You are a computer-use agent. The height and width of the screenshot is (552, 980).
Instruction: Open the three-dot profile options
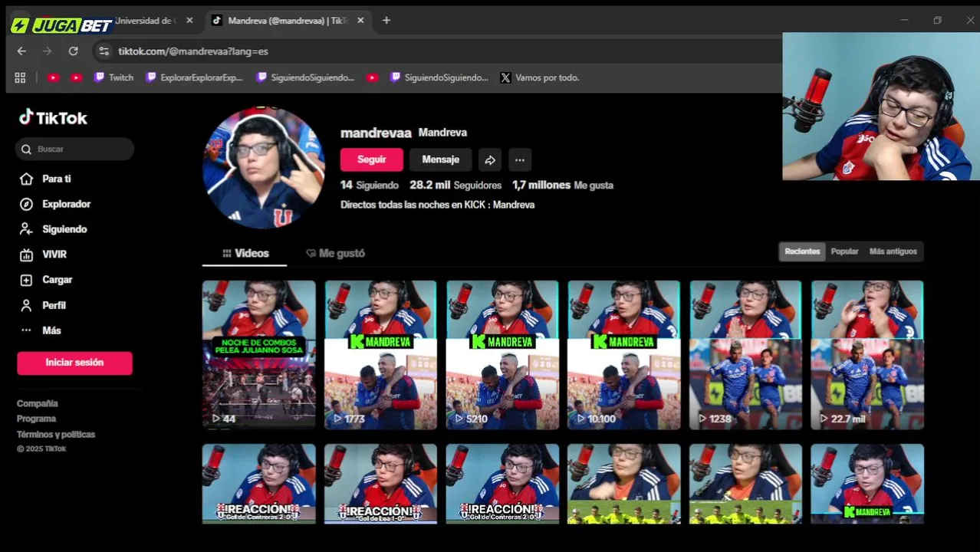point(520,159)
